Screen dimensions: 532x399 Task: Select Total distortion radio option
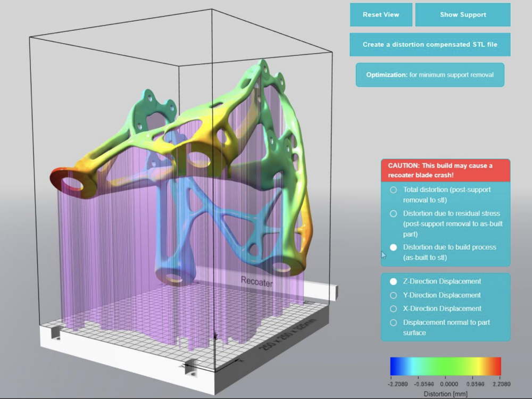[x=393, y=190]
